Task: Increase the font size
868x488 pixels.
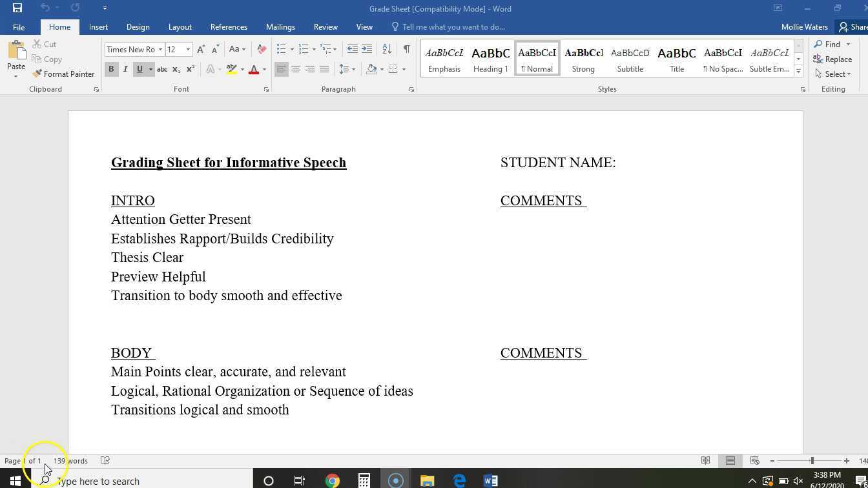Action: [x=200, y=48]
